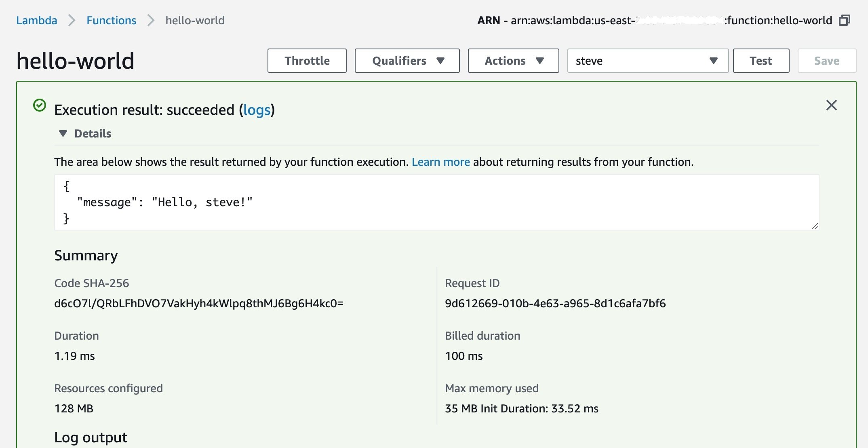
Task: Click the hello-world page title
Action: pos(75,61)
